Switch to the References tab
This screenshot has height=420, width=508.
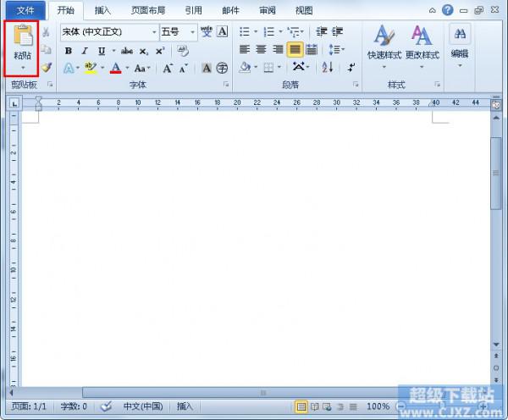tap(194, 11)
